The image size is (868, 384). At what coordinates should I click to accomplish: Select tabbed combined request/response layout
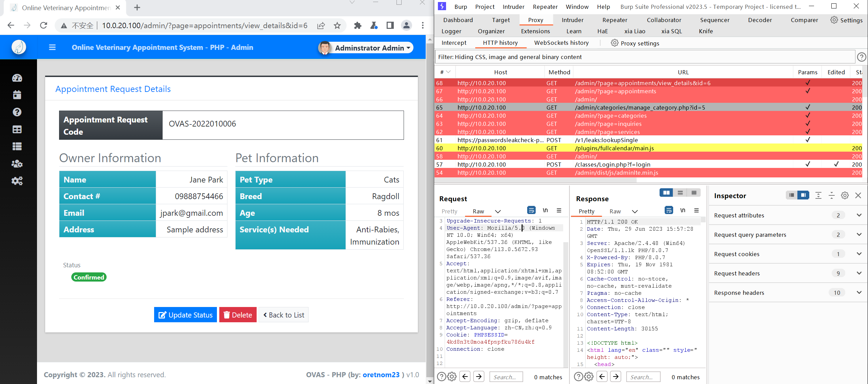pyautogui.click(x=694, y=193)
